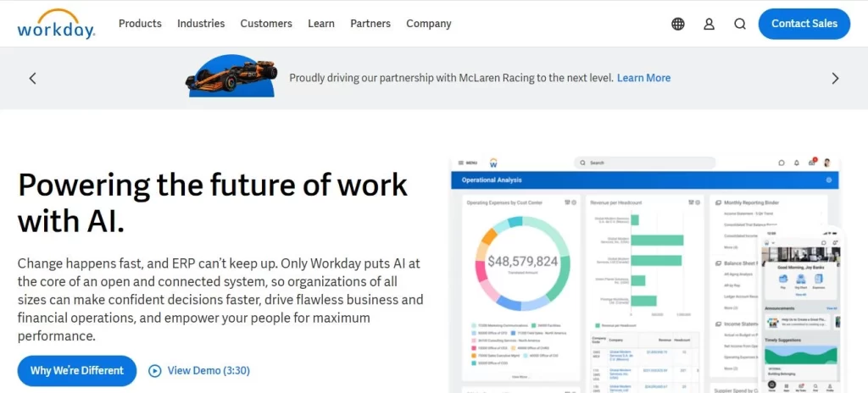Click the globe language selector icon
Image resolution: width=868 pixels, height=393 pixels.
(x=678, y=24)
